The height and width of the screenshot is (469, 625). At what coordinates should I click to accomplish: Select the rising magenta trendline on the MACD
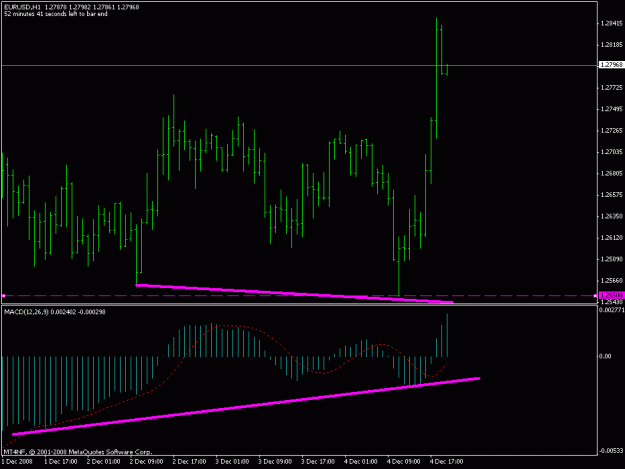[246, 406]
